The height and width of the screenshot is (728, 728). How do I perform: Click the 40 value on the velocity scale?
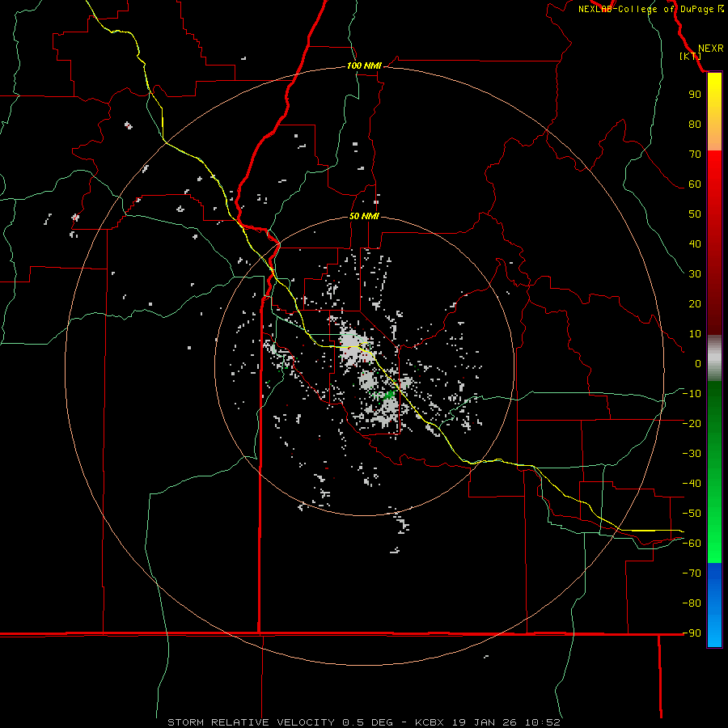coord(695,243)
